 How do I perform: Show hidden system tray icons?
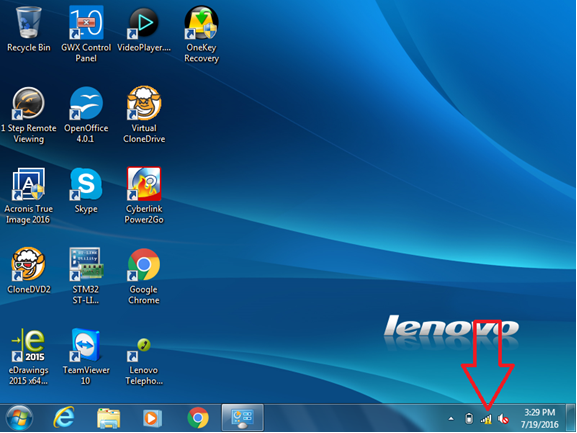pos(451,419)
